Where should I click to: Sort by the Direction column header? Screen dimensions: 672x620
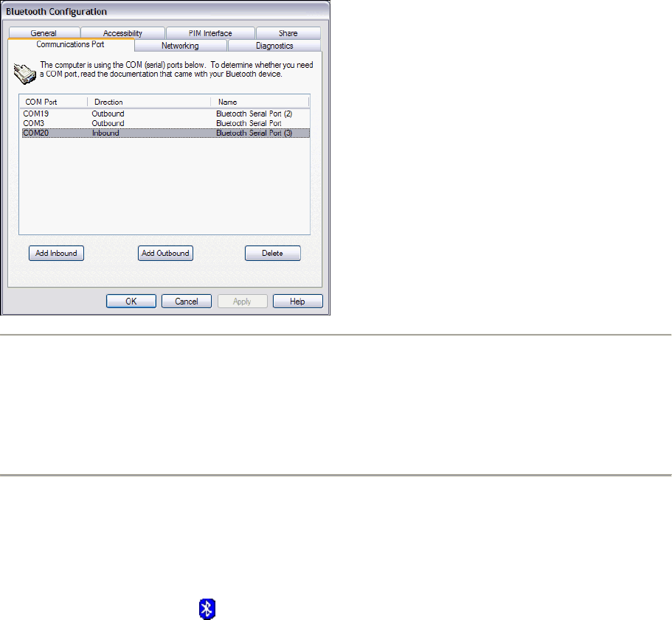pos(149,102)
